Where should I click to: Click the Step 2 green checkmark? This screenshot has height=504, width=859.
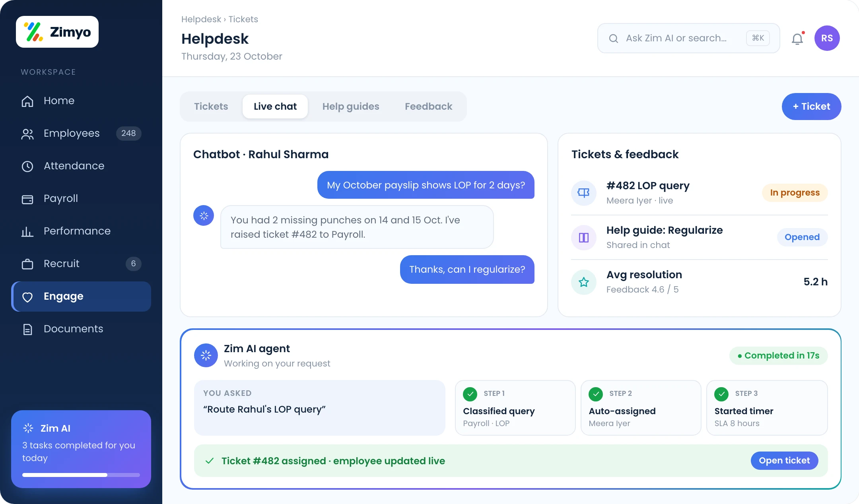[x=596, y=394]
